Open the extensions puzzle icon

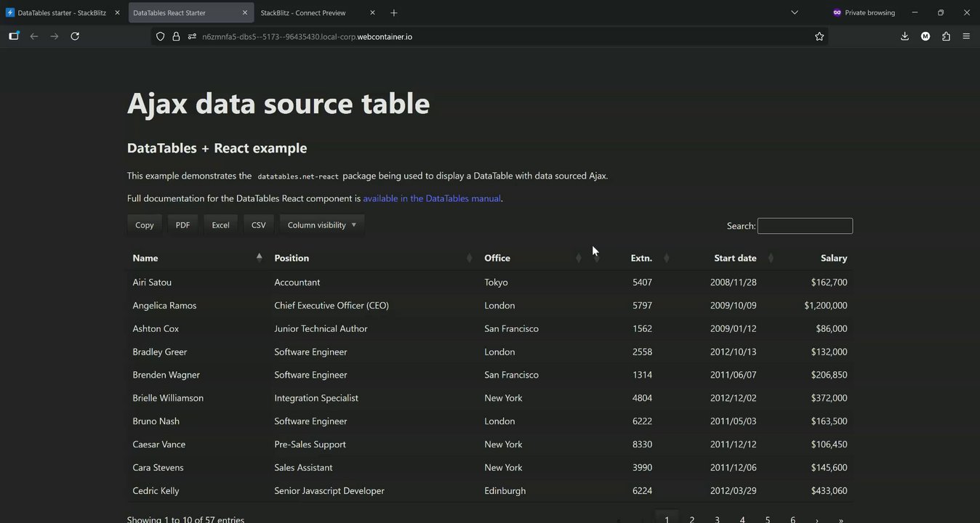coord(946,36)
